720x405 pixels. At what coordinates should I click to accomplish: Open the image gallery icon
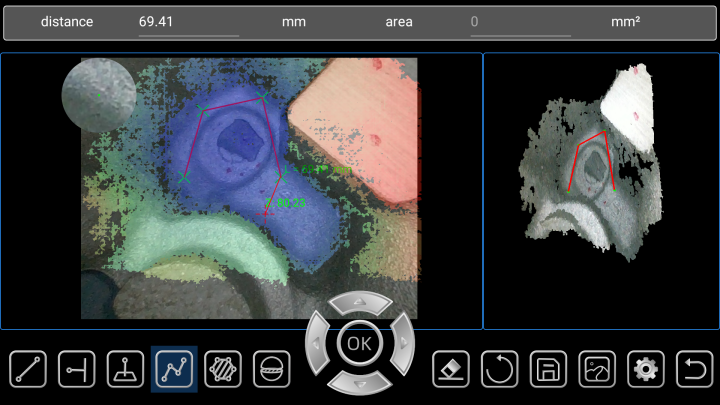pyautogui.click(x=597, y=370)
